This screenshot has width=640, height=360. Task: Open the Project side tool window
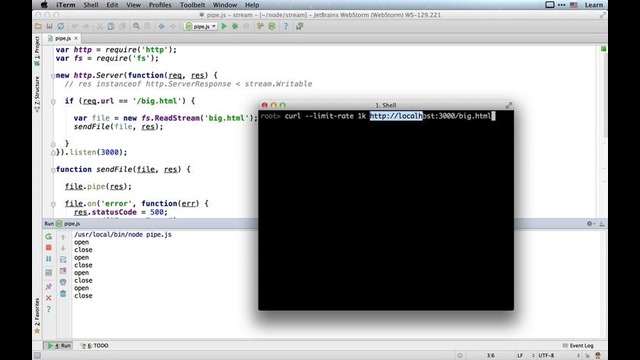coord(37,51)
